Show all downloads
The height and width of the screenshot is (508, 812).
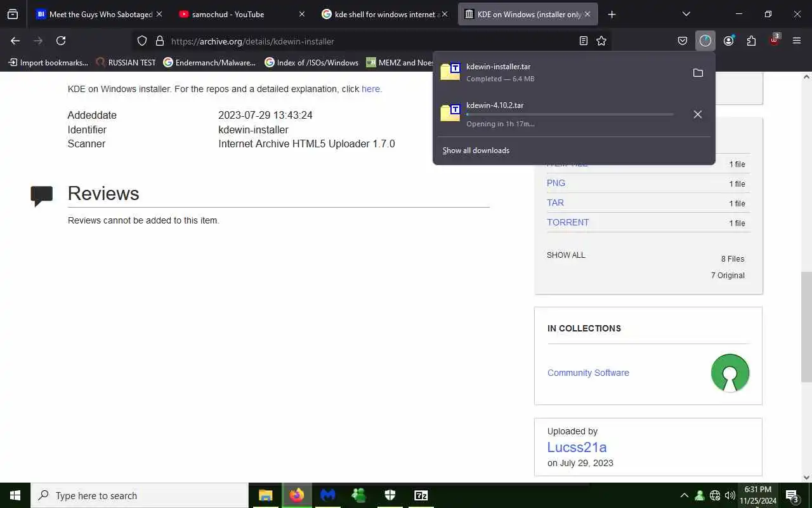point(476,150)
